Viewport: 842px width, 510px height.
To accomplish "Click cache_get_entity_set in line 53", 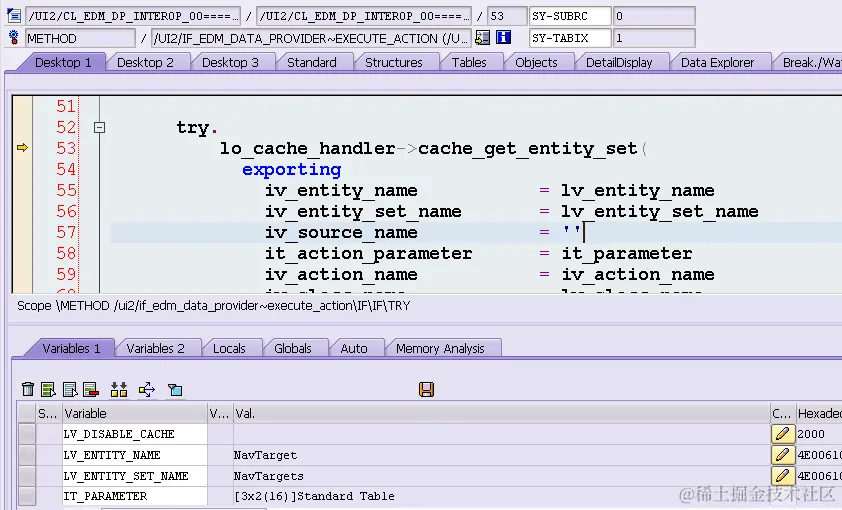I will [527, 148].
